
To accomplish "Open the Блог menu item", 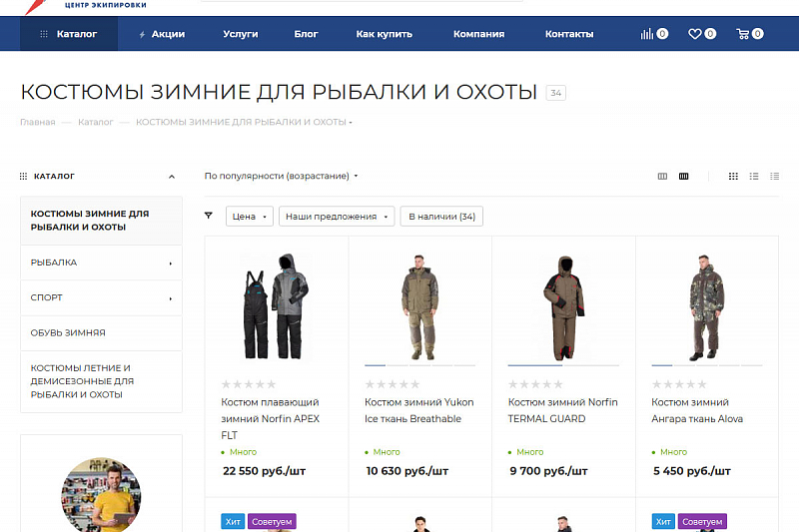I will (x=306, y=34).
